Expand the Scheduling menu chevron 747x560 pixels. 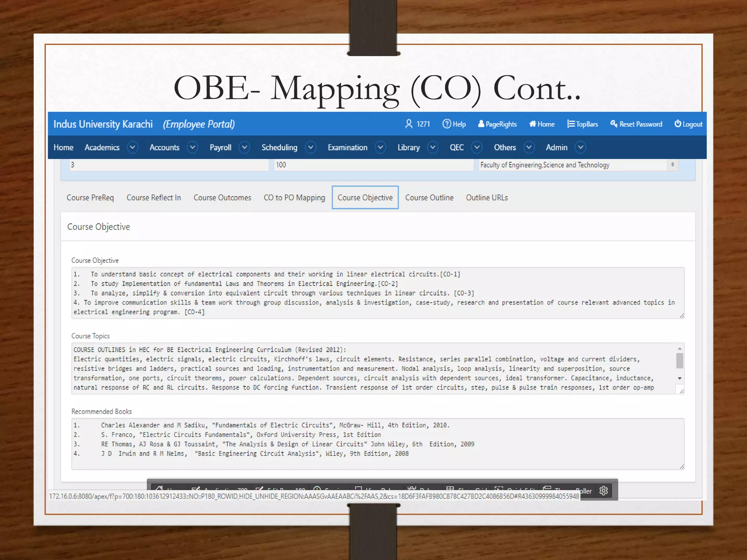(311, 147)
